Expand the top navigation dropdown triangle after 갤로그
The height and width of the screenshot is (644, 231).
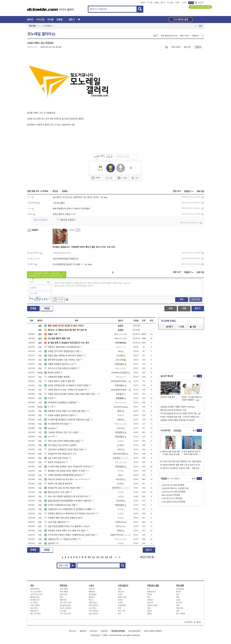79,20
